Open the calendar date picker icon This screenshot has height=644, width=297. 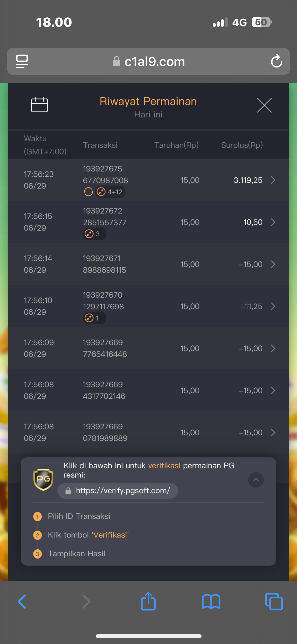[39, 105]
